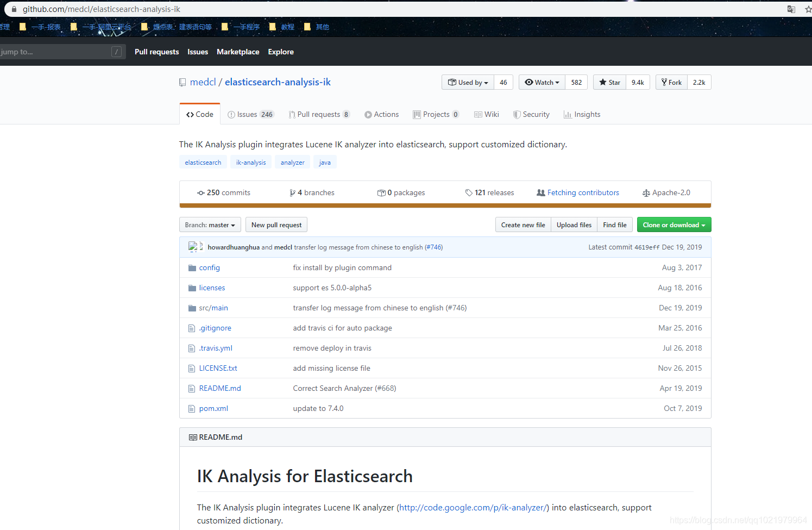Click the LICENSE.txt file icon

click(x=191, y=369)
